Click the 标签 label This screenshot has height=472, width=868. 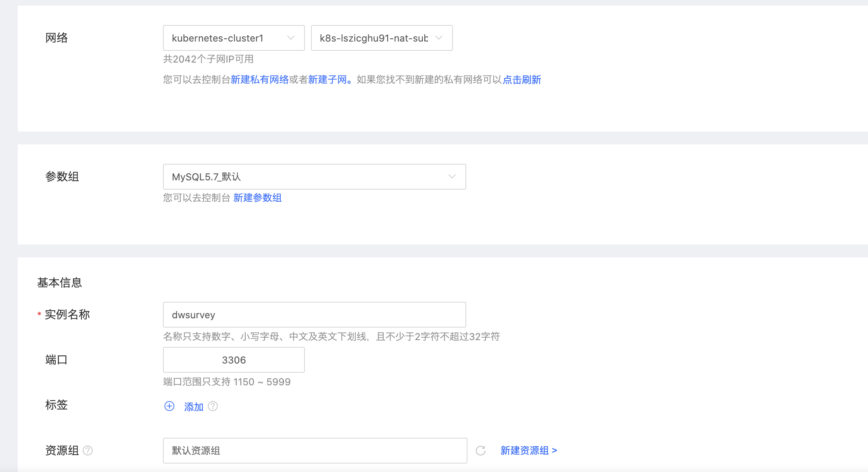click(56, 405)
